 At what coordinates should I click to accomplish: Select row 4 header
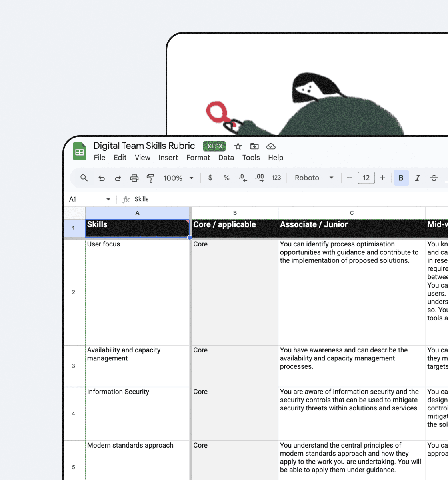pos(74,414)
